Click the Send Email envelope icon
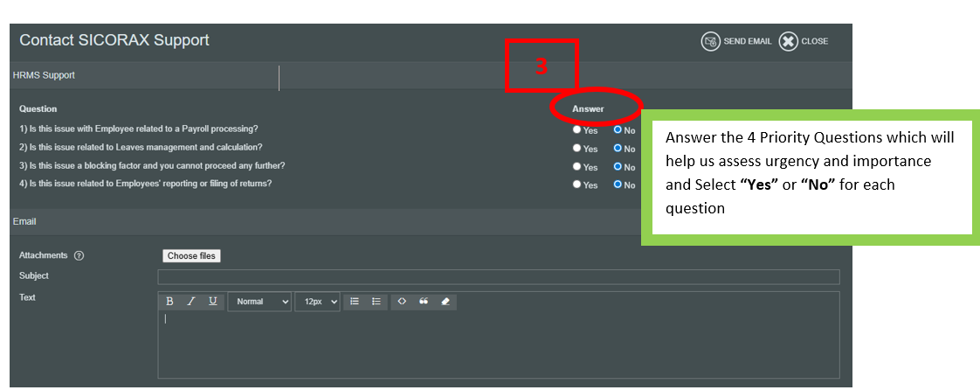The height and width of the screenshot is (390, 980). click(710, 41)
